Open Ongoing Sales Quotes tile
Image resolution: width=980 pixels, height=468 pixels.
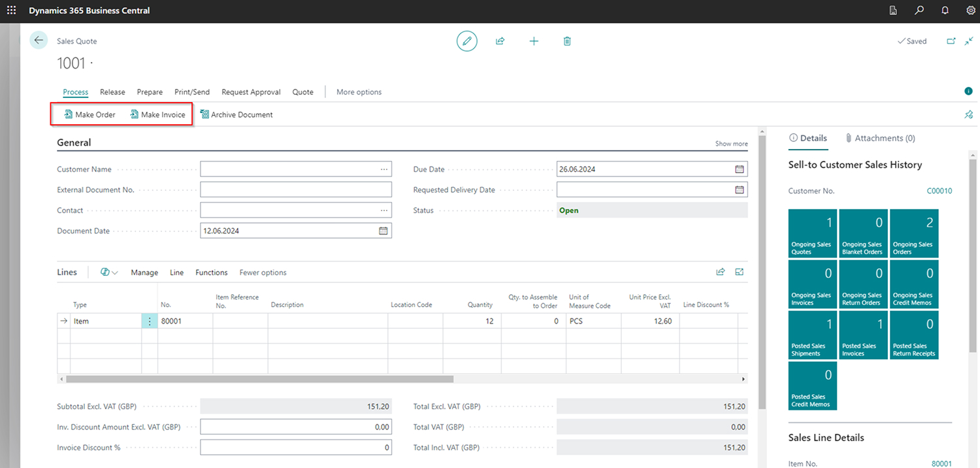coord(813,233)
